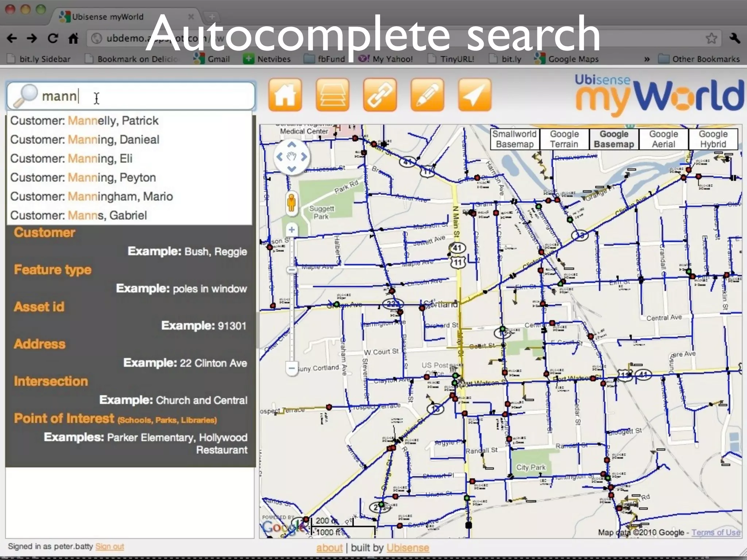
Task: Open the about link
Action: (329, 548)
